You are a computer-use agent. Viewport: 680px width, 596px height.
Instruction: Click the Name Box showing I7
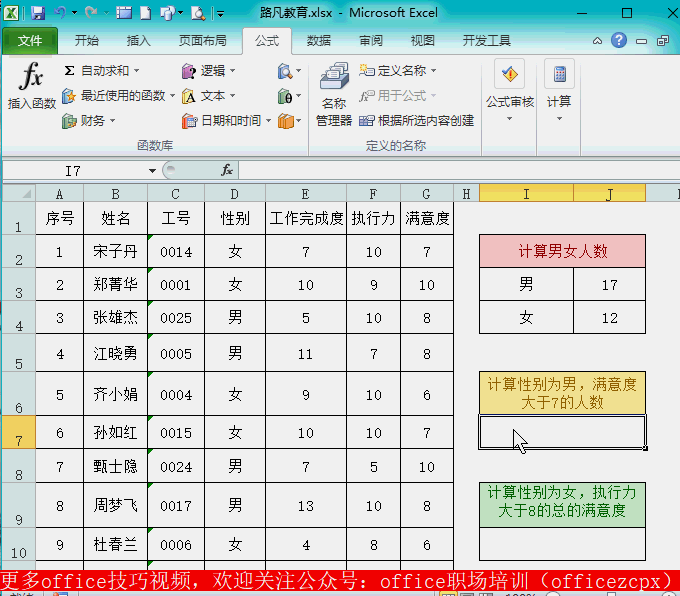click(74, 170)
